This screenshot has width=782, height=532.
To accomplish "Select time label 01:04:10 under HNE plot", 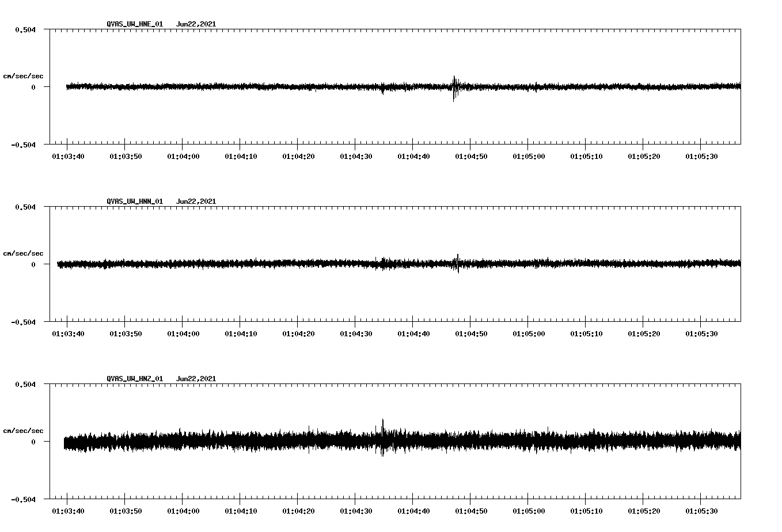I will [x=241, y=157].
